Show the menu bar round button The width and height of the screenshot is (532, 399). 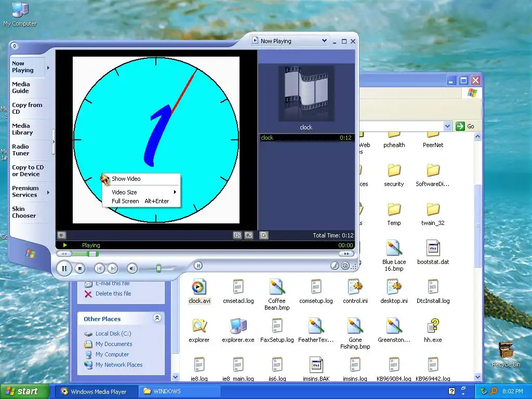[x=14, y=46]
